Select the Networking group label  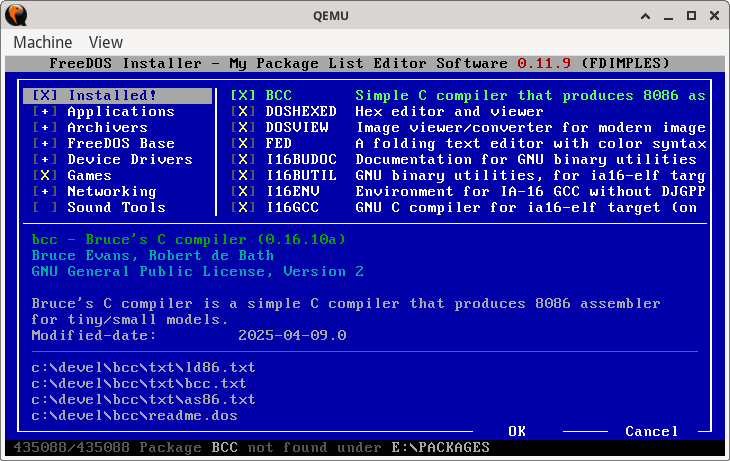[112, 191]
